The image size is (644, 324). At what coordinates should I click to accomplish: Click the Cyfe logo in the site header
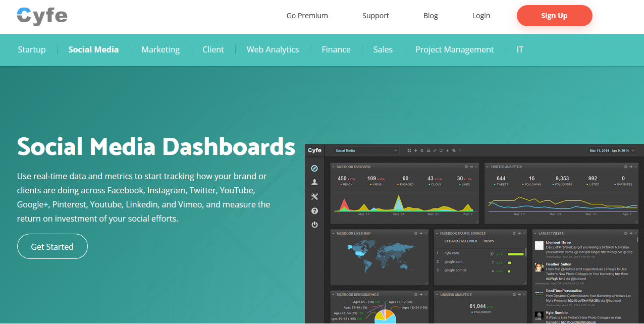(42, 16)
